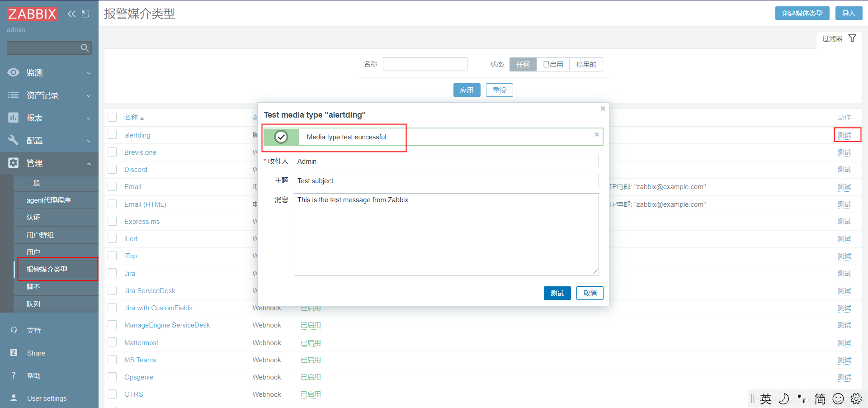Click the user icon for User settings
Viewport: 868px width, 408px height.
click(14, 398)
